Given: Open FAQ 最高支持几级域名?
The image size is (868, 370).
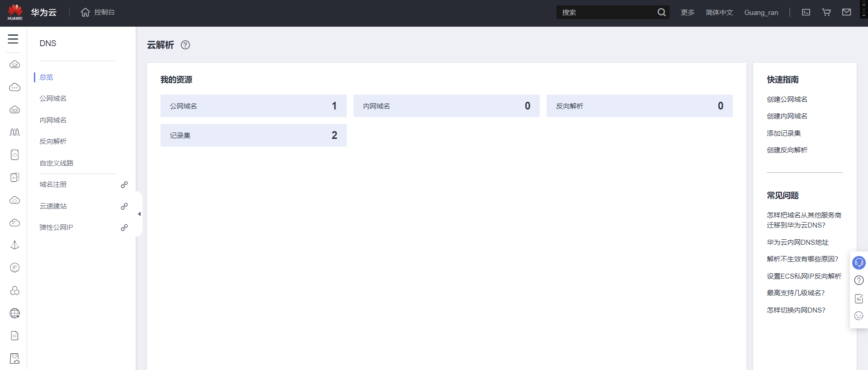Looking at the screenshot, I should 796,293.
